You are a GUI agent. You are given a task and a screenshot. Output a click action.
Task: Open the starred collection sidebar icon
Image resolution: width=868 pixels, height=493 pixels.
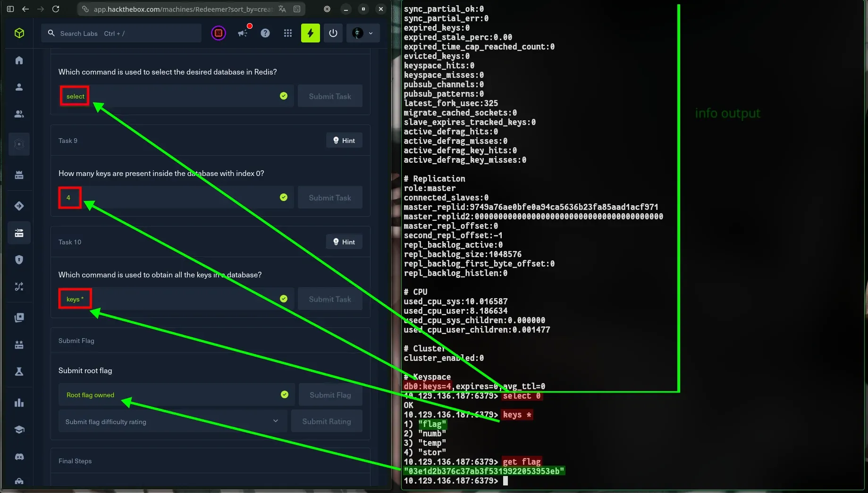[x=19, y=318]
